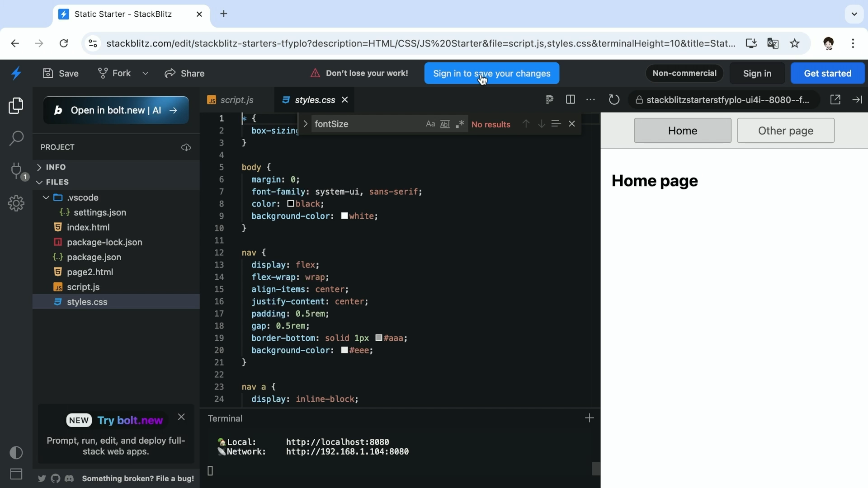
Task: Toggle match case in the search widget
Action: point(430,124)
